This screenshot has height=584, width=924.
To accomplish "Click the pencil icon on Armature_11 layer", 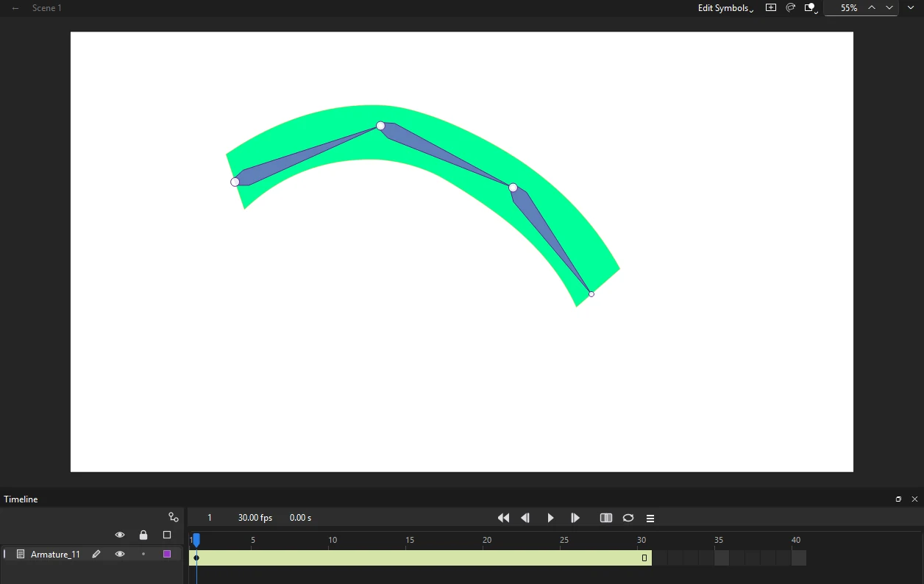I will pyautogui.click(x=96, y=554).
